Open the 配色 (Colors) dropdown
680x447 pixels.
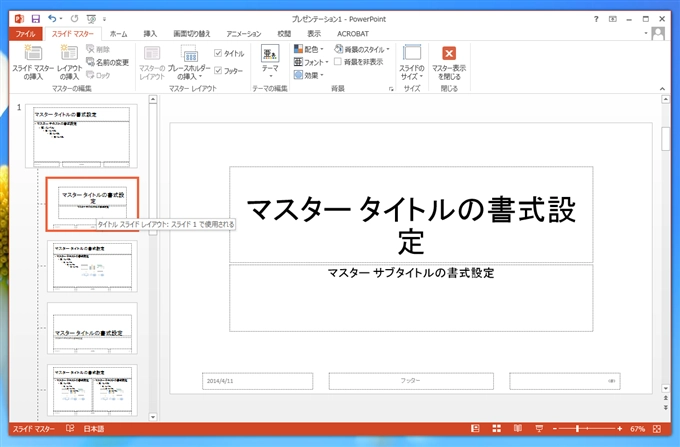click(309, 49)
